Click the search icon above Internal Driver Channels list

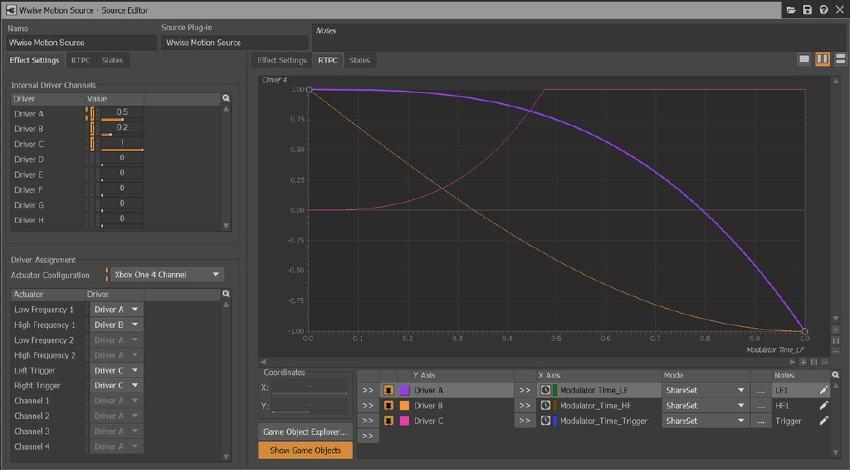point(226,98)
